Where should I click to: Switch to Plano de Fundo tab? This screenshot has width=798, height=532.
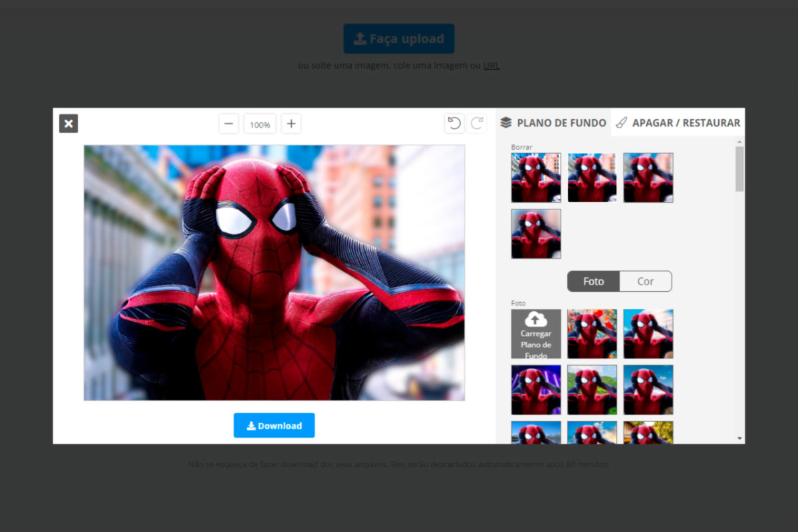pyautogui.click(x=553, y=123)
